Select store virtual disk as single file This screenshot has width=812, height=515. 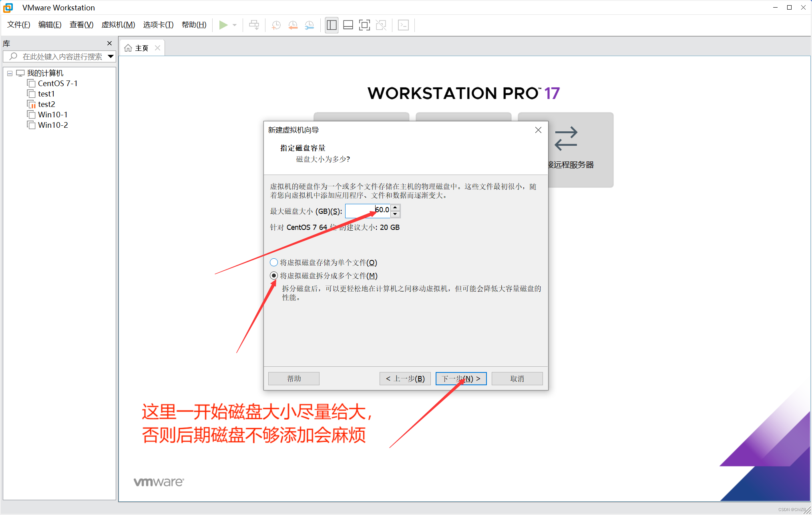point(274,263)
